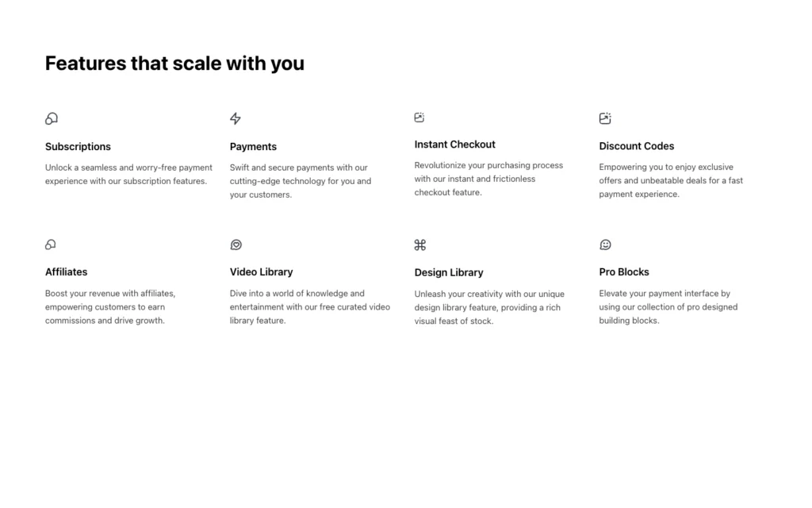This screenshot has width=812, height=508.
Task: Select the Pro Blocks feature title
Action: [624, 272]
